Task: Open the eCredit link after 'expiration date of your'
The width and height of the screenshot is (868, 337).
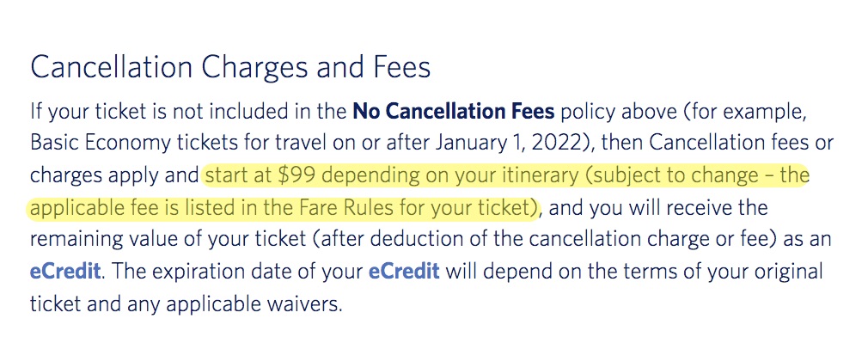Action: tap(404, 272)
